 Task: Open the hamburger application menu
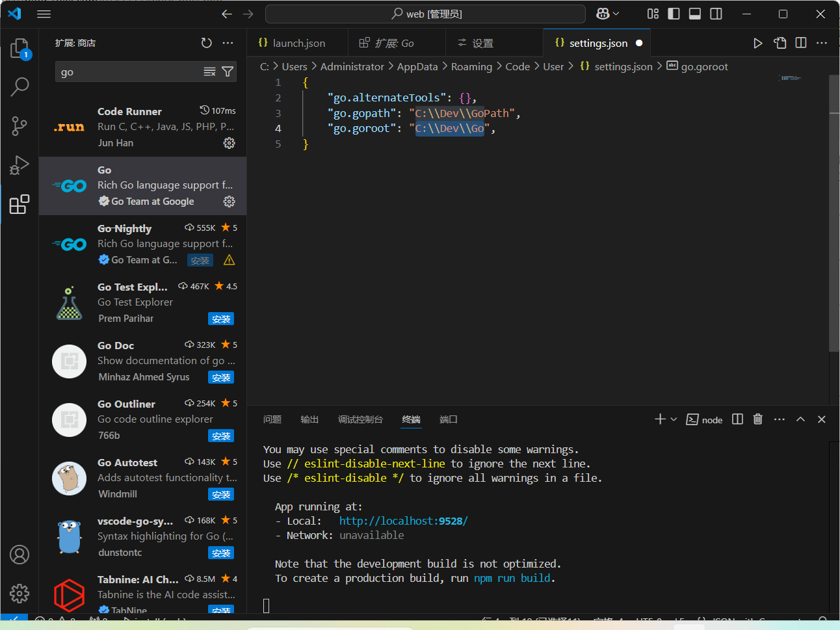44,14
